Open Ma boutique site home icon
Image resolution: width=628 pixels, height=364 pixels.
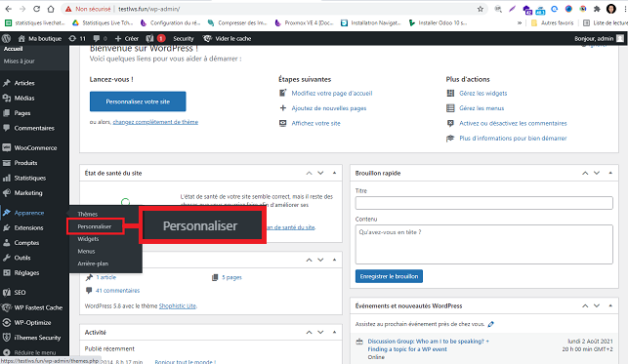pyautogui.click(x=21, y=38)
